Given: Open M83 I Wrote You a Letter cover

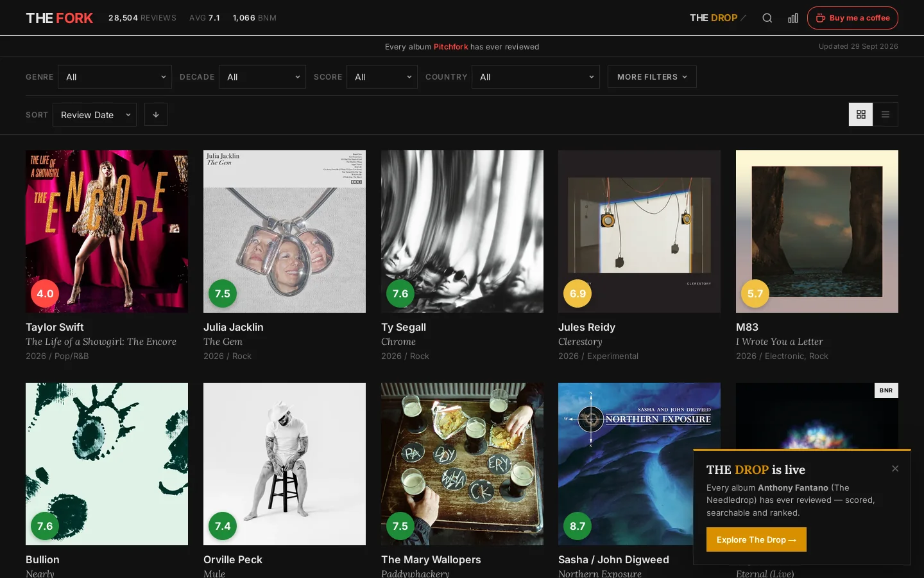Looking at the screenshot, I should [817, 232].
